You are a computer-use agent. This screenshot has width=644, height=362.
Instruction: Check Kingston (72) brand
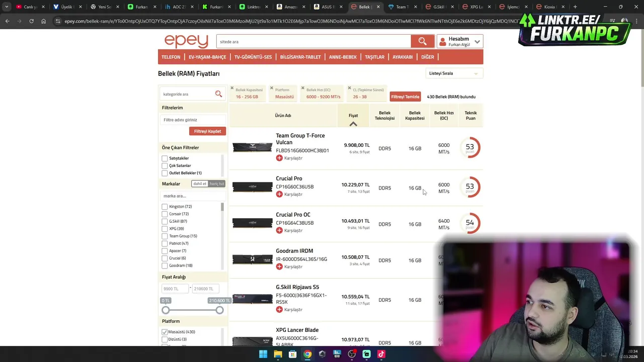pos(165,207)
